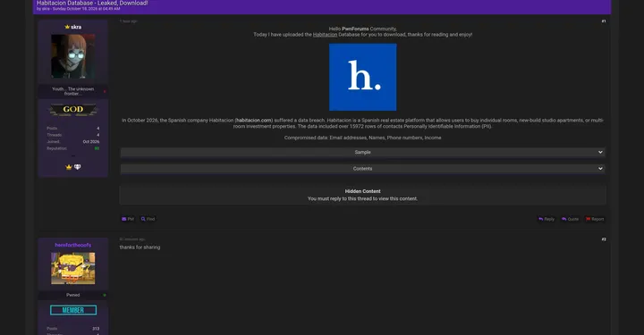Open the blue h. logo image
Viewport: 644px width, 335px height.
(362, 77)
